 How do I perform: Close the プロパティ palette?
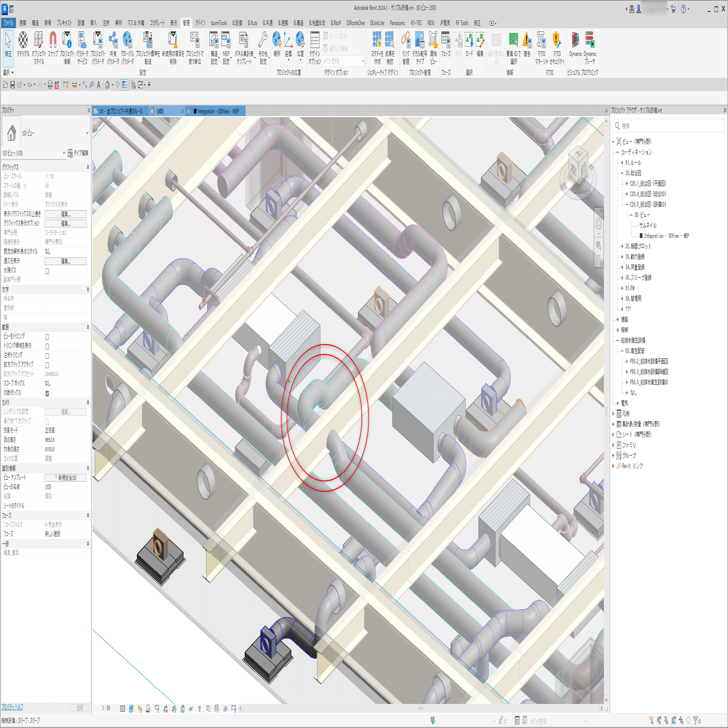(89, 110)
